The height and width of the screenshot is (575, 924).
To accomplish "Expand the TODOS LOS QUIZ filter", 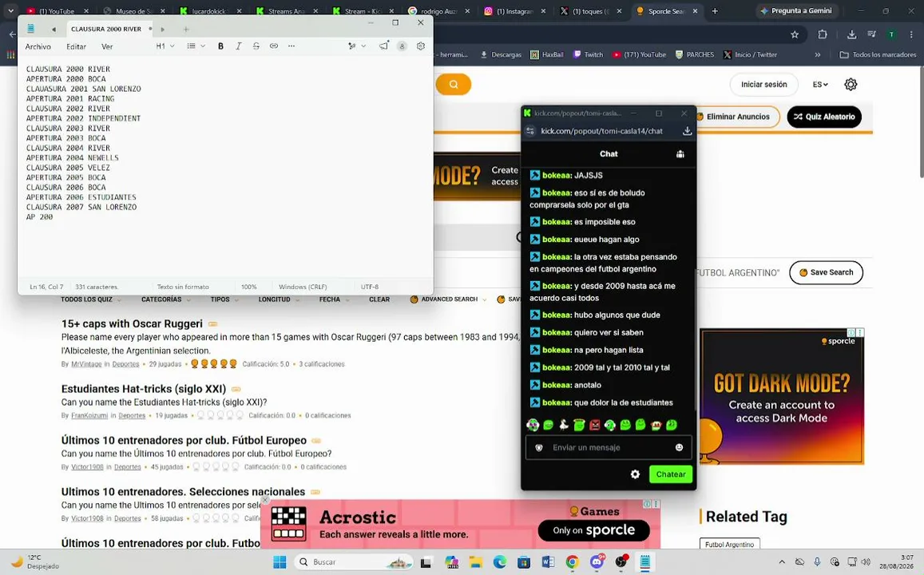I will (x=91, y=299).
